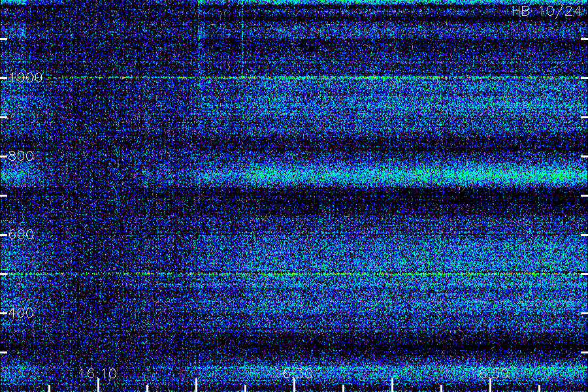The height and width of the screenshot is (392, 588).
Task: Click the 1000 frequency axis label
Action: click(25, 78)
